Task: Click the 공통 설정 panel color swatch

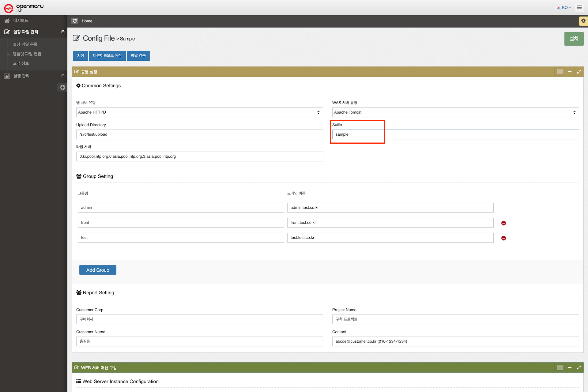Action: (x=560, y=72)
